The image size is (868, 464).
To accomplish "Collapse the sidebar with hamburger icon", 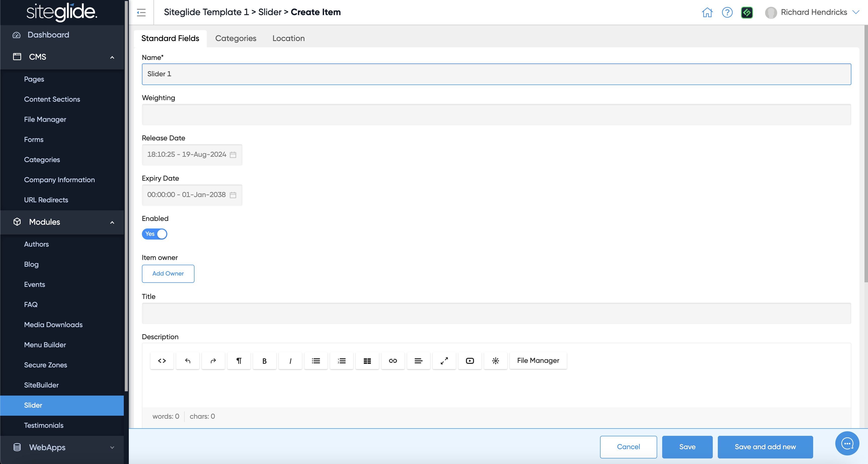I will point(141,13).
